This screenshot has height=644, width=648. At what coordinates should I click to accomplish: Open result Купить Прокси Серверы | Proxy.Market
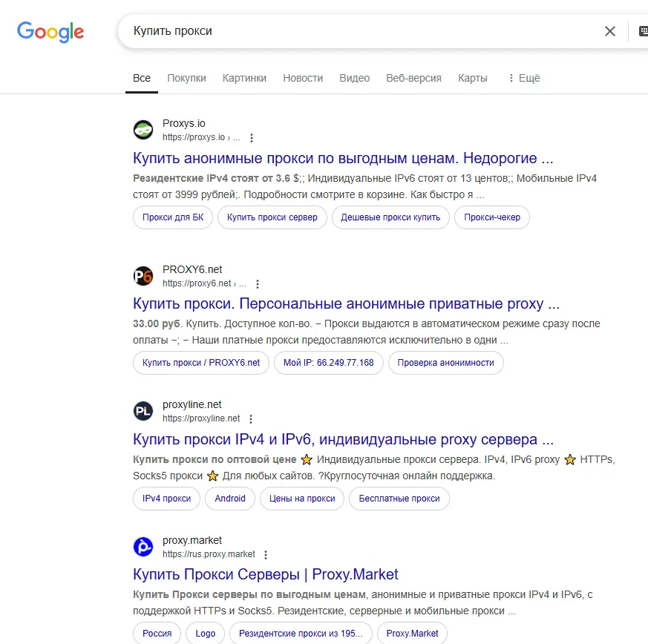click(x=265, y=574)
